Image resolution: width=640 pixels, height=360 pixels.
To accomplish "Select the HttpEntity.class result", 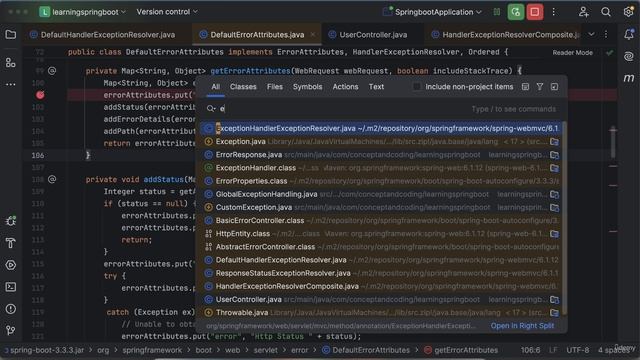I will click(381, 234).
